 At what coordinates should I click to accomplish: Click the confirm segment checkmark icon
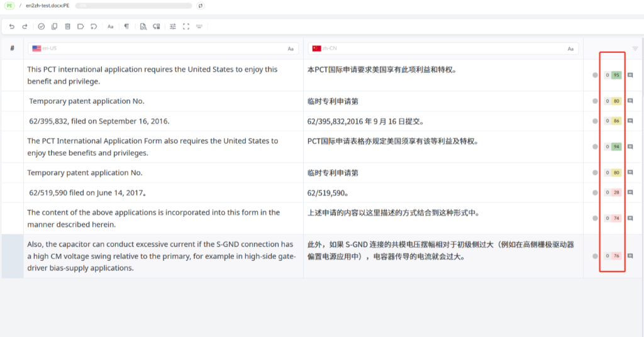point(42,26)
